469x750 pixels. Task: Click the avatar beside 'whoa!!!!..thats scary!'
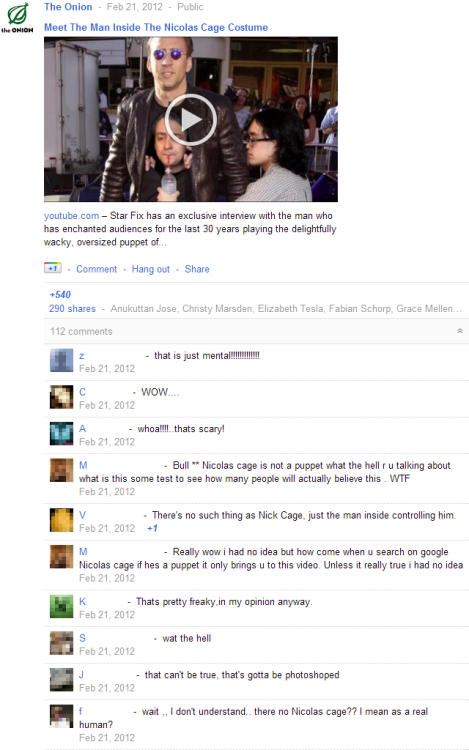(62, 434)
